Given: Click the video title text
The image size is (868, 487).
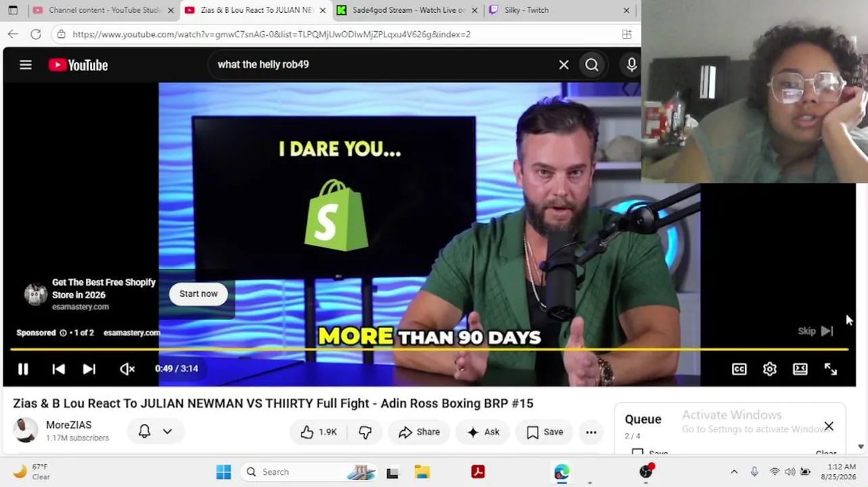Looking at the screenshot, I should pyautogui.click(x=273, y=404).
